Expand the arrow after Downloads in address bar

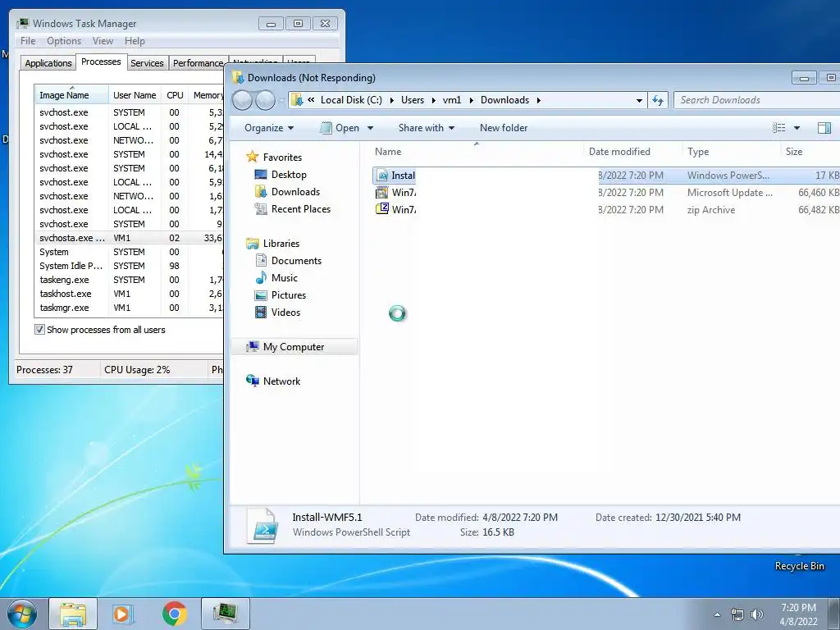pos(538,100)
